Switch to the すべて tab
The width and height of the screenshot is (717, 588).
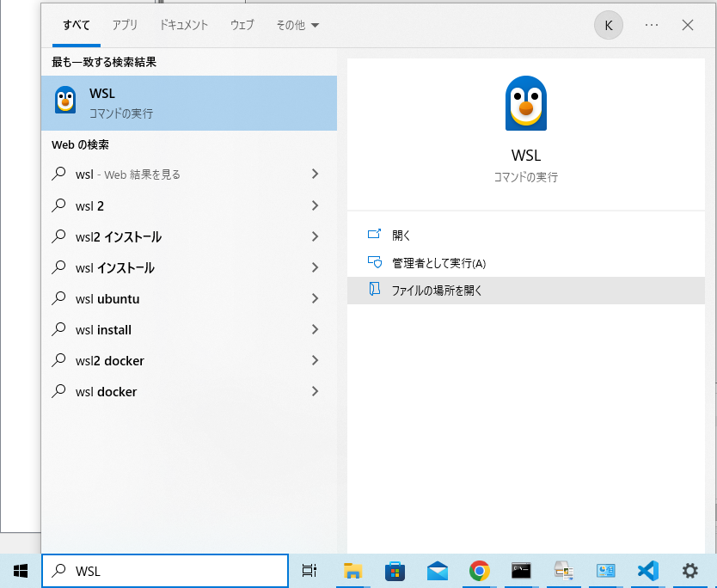(x=77, y=25)
